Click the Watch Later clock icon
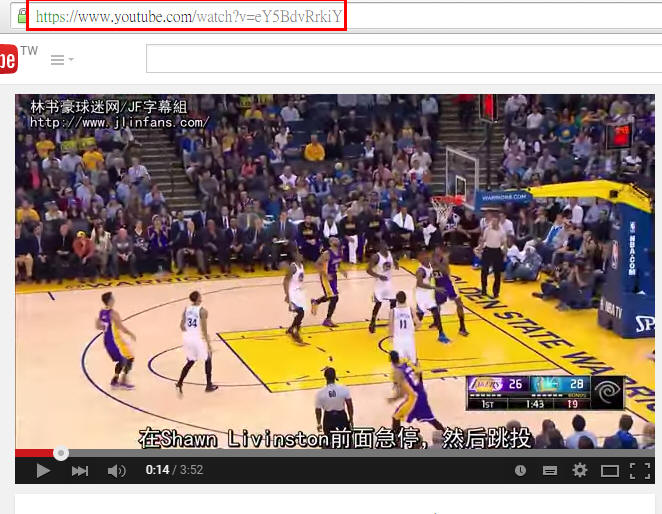 (520, 470)
